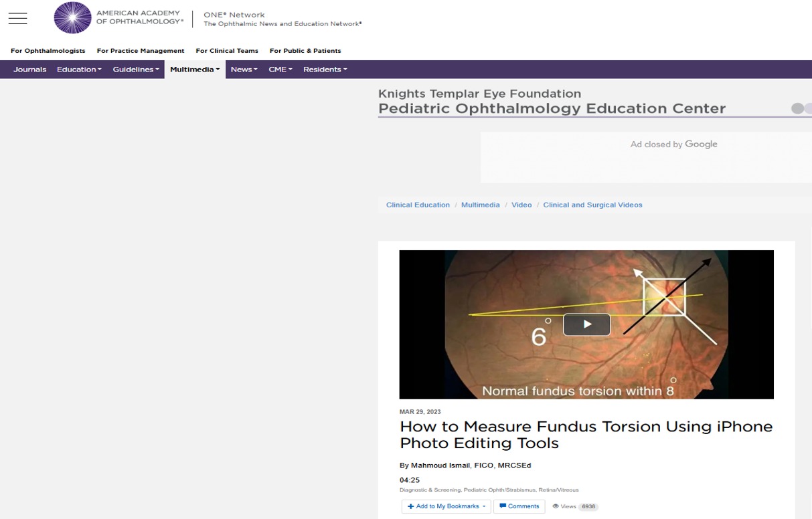Go to Multimedia breadcrumb link
Image resolution: width=812 pixels, height=519 pixels.
[x=481, y=205]
